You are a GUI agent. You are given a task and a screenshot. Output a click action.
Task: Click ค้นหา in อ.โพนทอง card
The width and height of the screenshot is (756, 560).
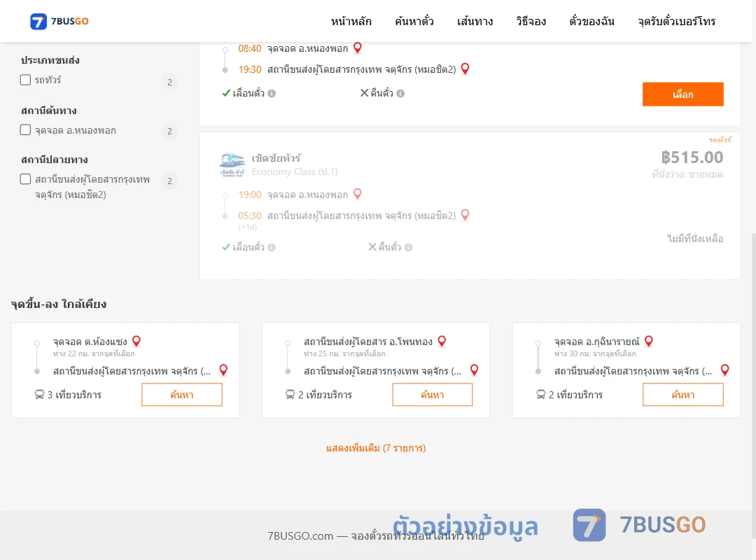pyautogui.click(x=433, y=395)
